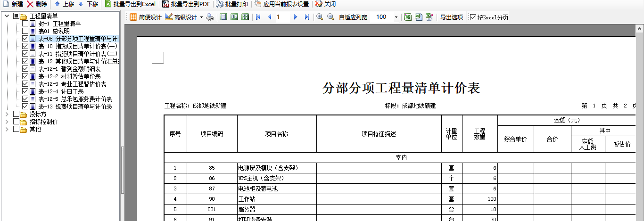Open 高级设计 advanced design
The height and width of the screenshot is (221, 644).
click(182, 17)
